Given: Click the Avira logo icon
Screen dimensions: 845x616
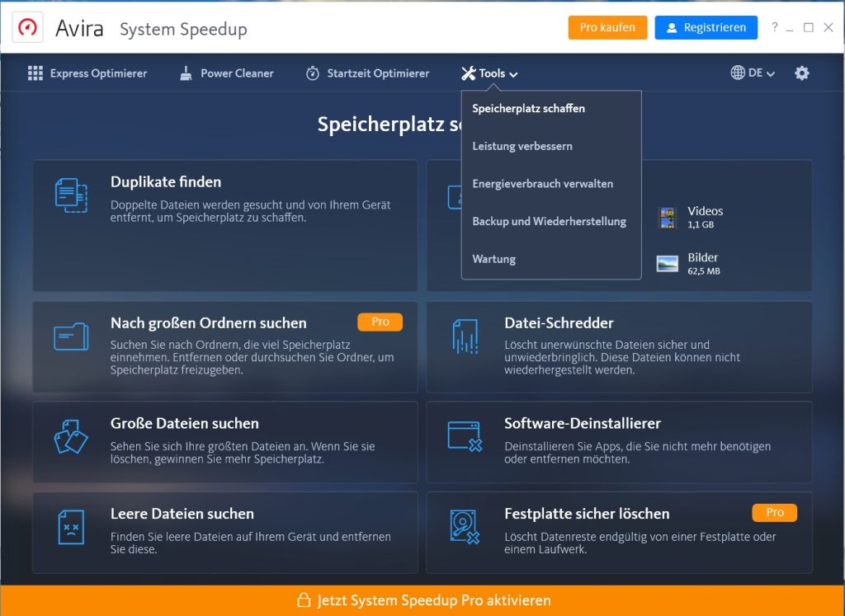Looking at the screenshot, I should (27, 27).
